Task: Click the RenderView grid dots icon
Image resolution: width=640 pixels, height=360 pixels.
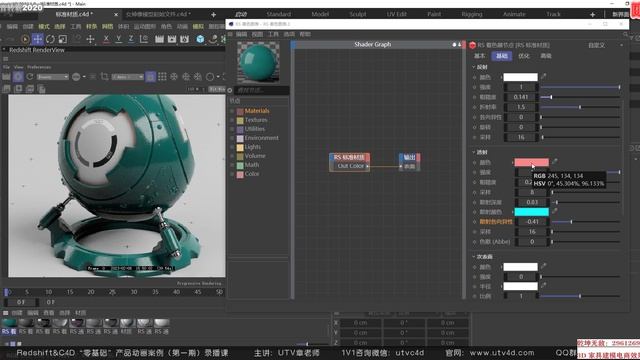Action: pyautogui.click(x=162, y=76)
